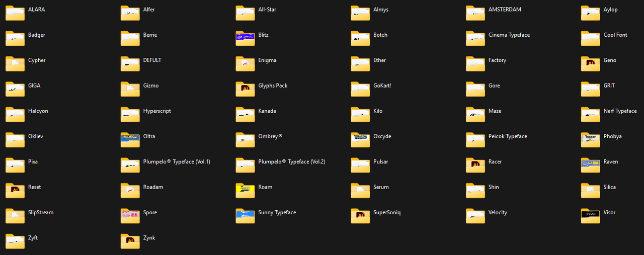The image size is (644, 255).
Task: Select the All-Star folder icon
Action: tap(246, 13)
